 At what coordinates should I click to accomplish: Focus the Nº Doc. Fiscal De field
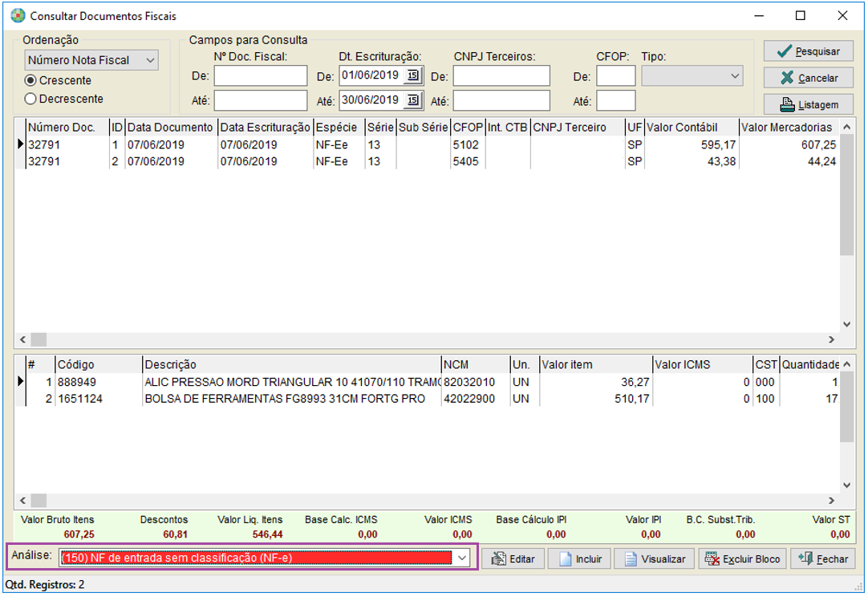[x=261, y=76]
